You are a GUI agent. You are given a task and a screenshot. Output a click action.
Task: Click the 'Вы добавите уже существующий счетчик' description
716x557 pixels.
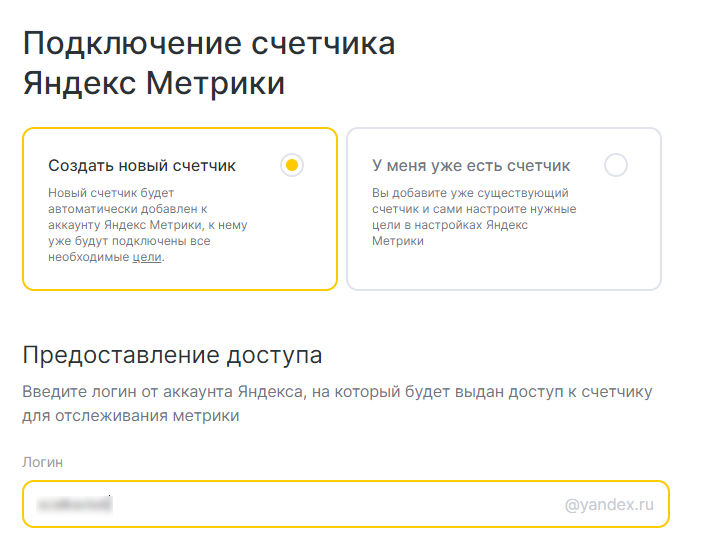pyautogui.click(x=474, y=217)
